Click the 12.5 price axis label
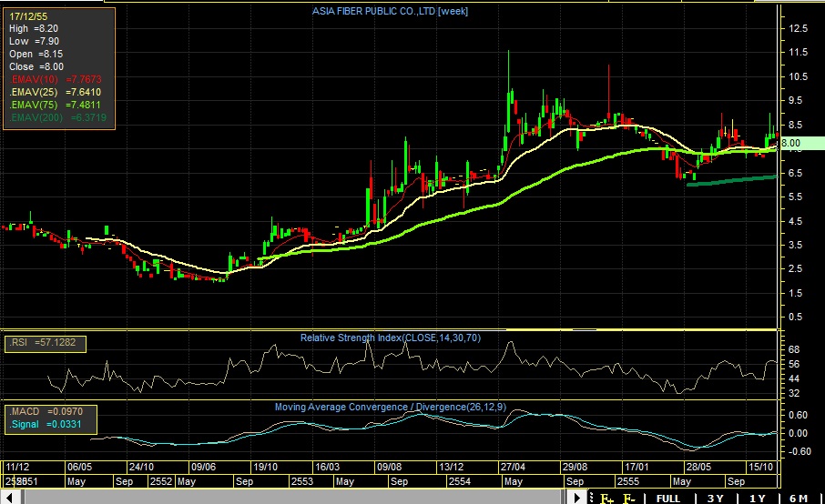 click(799, 28)
